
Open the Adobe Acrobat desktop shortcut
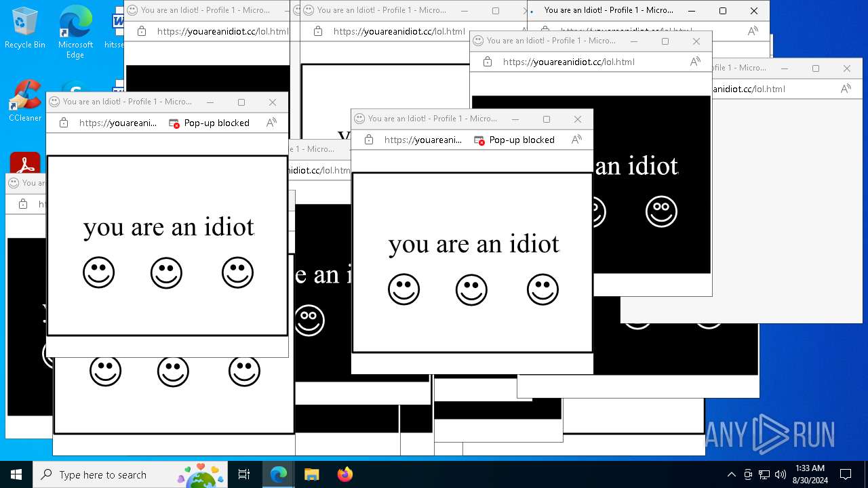(x=25, y=164)
